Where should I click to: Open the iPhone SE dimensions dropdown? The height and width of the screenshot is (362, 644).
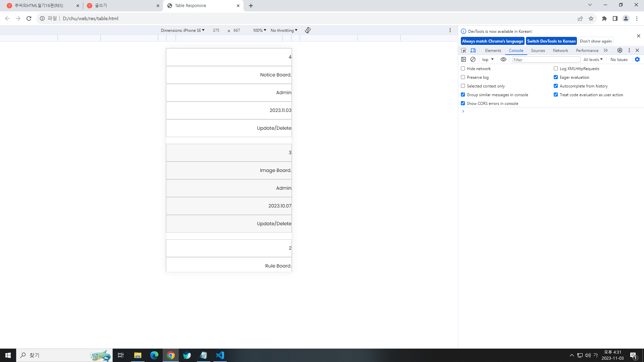pos(183,30)
